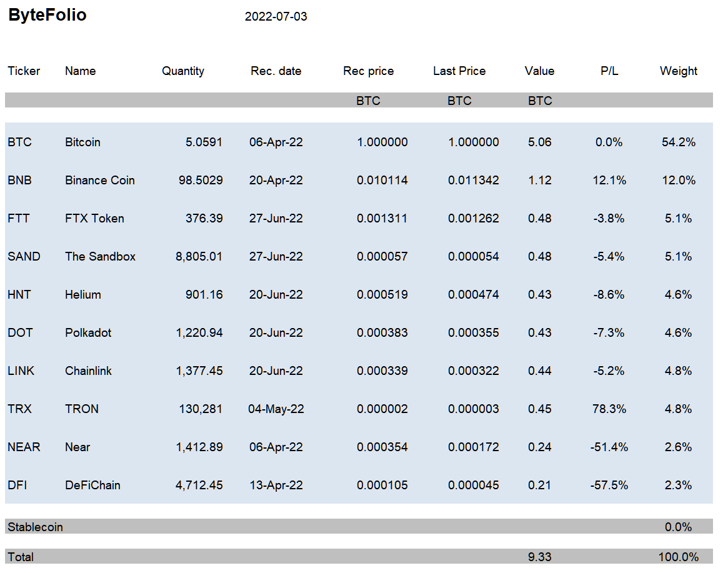
Task: Select Last Price 0.000474
Action: click(473, 294)
